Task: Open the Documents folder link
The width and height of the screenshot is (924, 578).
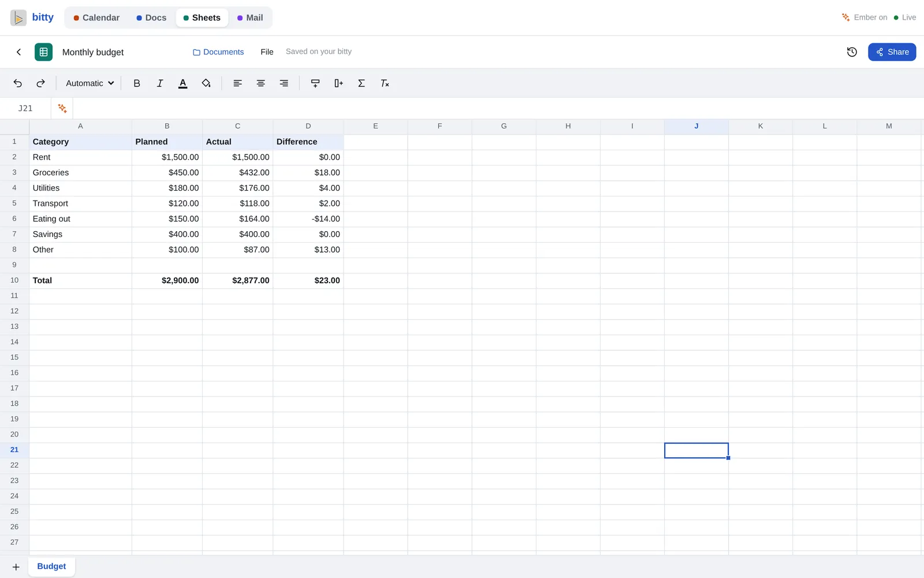Action: click(218, 52)
